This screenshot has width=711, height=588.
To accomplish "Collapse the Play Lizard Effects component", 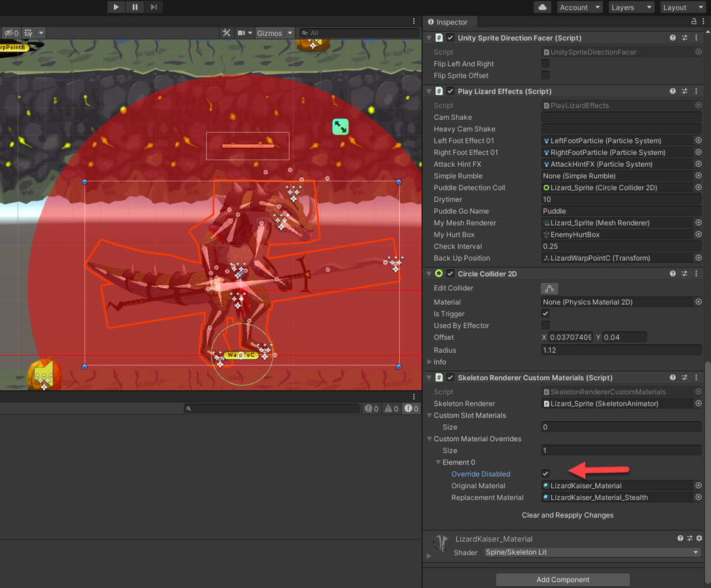I will [x=429, y=92].
